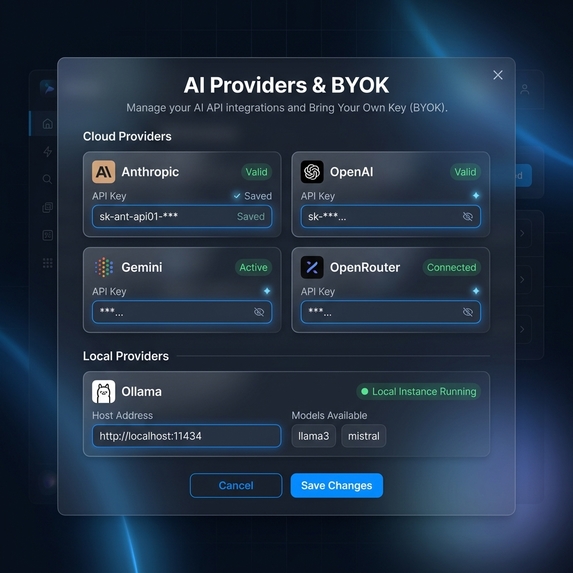Click the square panel sidebar icon
The height and width of the screenshot is (573, 573).
48,235
